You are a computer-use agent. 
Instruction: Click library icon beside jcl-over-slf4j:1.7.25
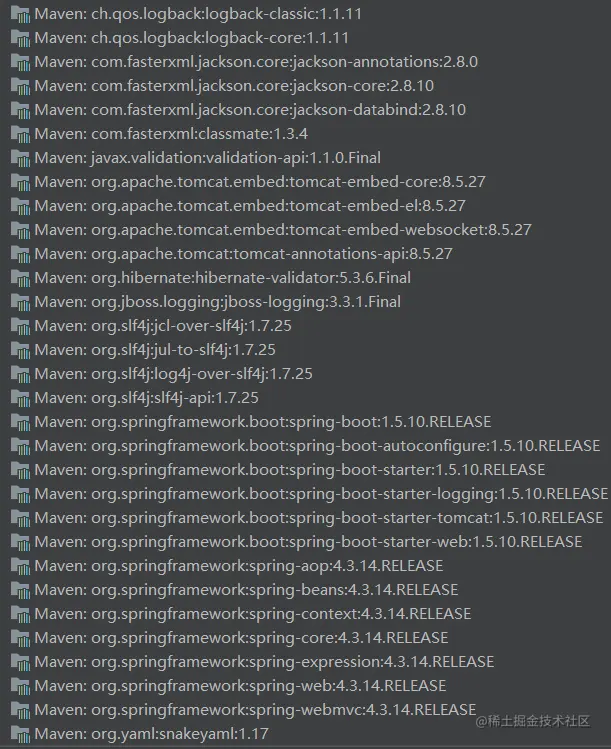pyautogui.click(x=20, y=326)
